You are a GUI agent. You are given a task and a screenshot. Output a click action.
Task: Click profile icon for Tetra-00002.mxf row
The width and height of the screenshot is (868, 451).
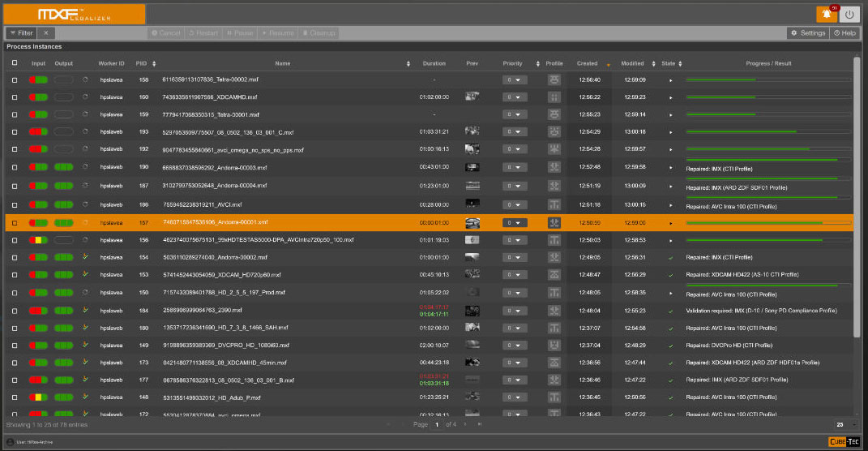(x=554, y=79)
